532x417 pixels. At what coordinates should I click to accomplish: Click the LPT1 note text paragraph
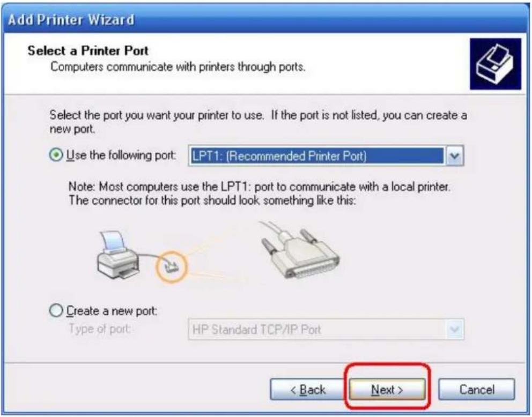[x=260, y=193]
